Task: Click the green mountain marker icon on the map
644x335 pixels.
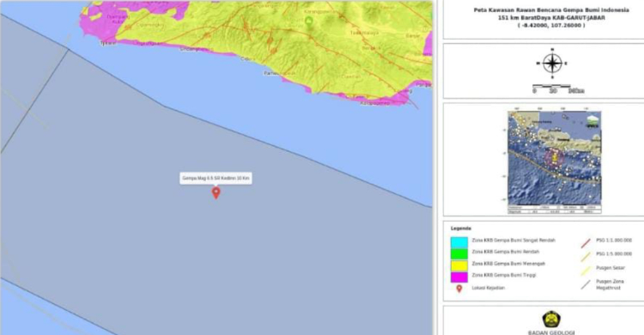Action: 309,21
